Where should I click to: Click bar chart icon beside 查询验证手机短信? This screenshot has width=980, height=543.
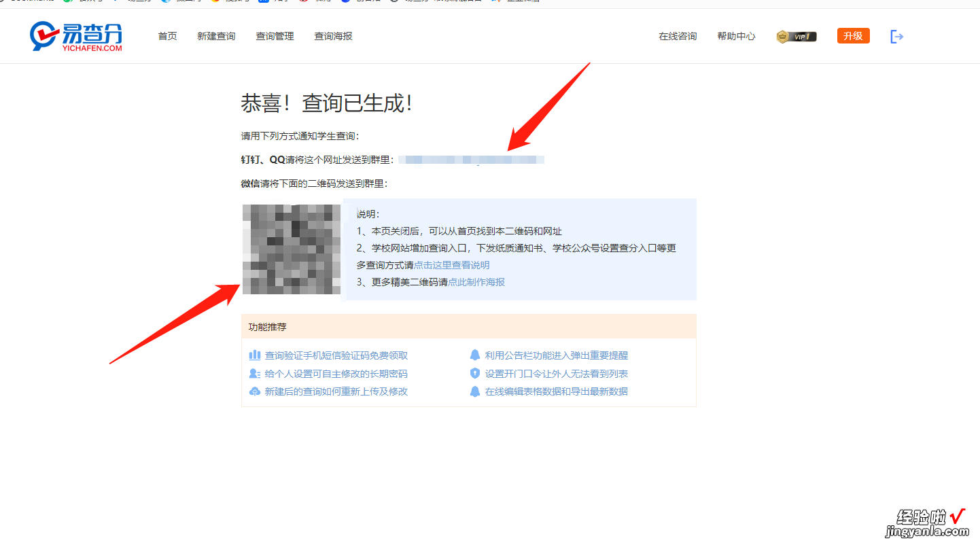(x=255, y=355)
